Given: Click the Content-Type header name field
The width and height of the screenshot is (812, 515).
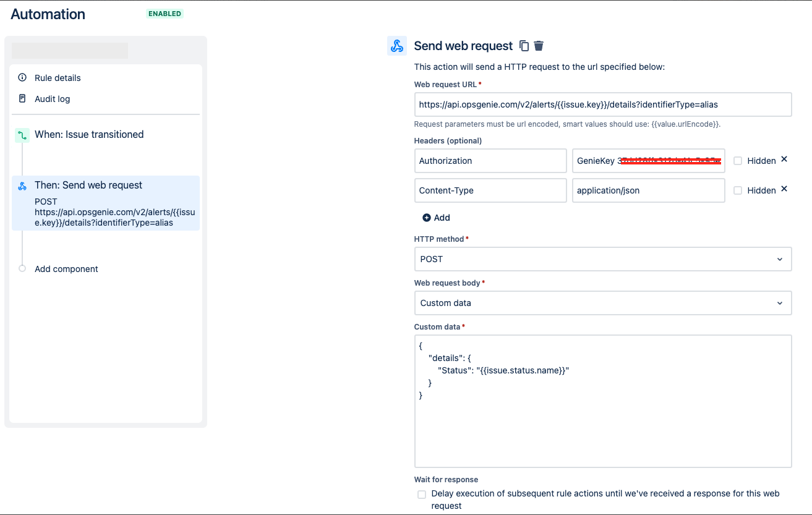Looking at the screenshot, I should tap(490, 190).
